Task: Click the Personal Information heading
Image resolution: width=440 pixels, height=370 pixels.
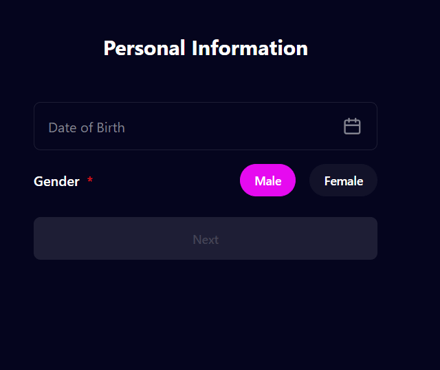Action: (205, 48)
